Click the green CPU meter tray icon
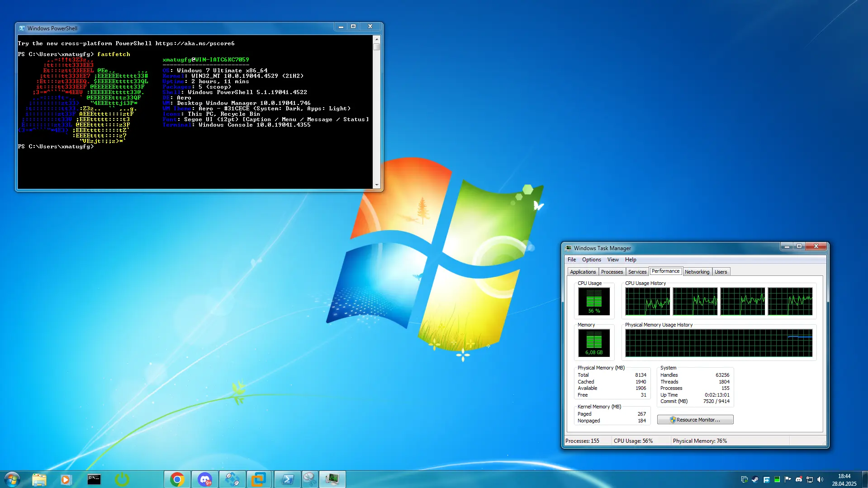The image size is (868, 488). [777, 479]
